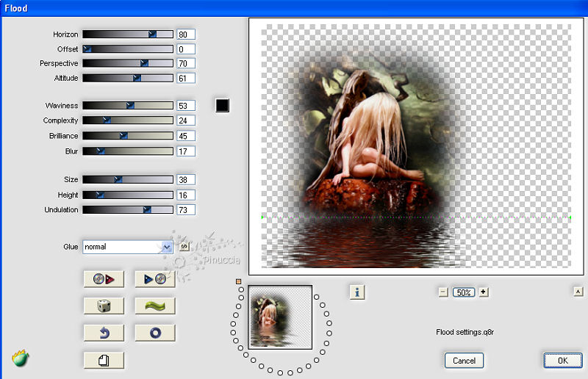Click the Horizon value field showing 80
Viewport: 588px width, 379px height.
pos(186,35)
